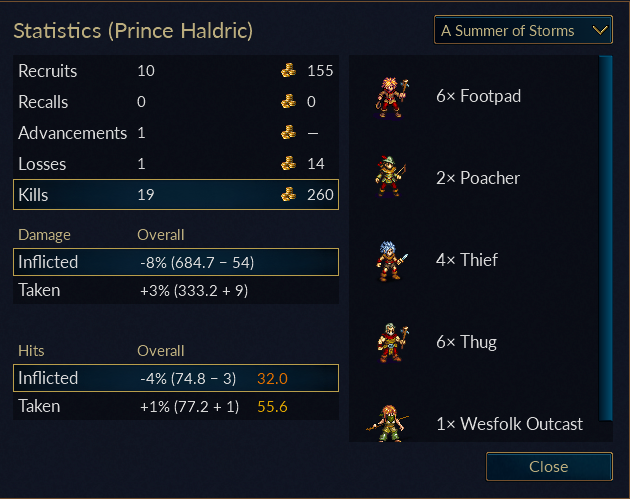This screenshot has width=630, height=499.
Task: Click the Wesfolk Outcast unit sprite
Action: (388, 423)
